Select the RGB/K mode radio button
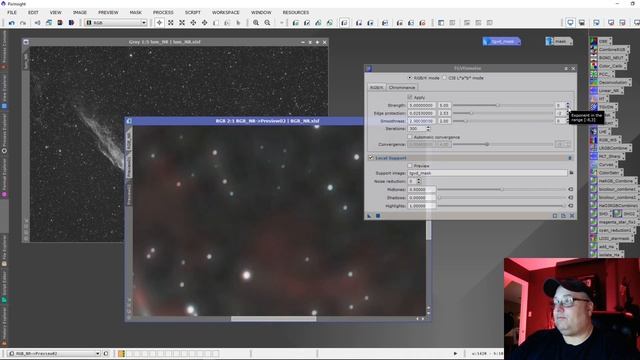 pyautogui.click(x=410, y=78)
